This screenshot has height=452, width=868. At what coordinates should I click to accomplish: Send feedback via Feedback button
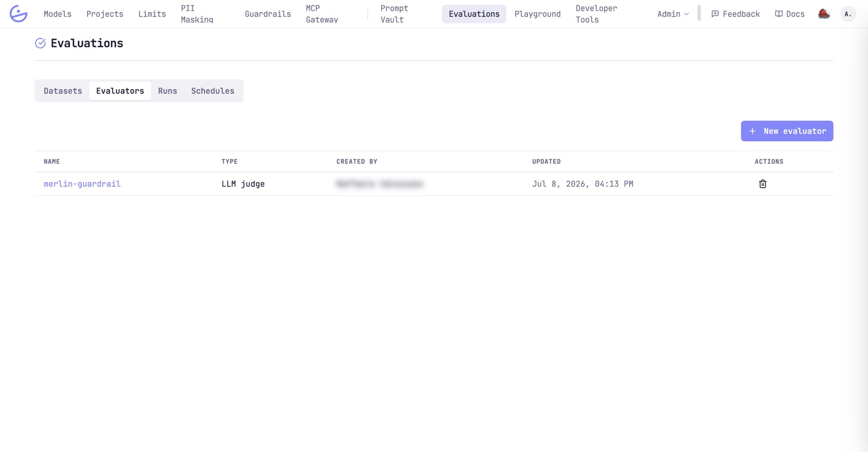tap(735, 14)
